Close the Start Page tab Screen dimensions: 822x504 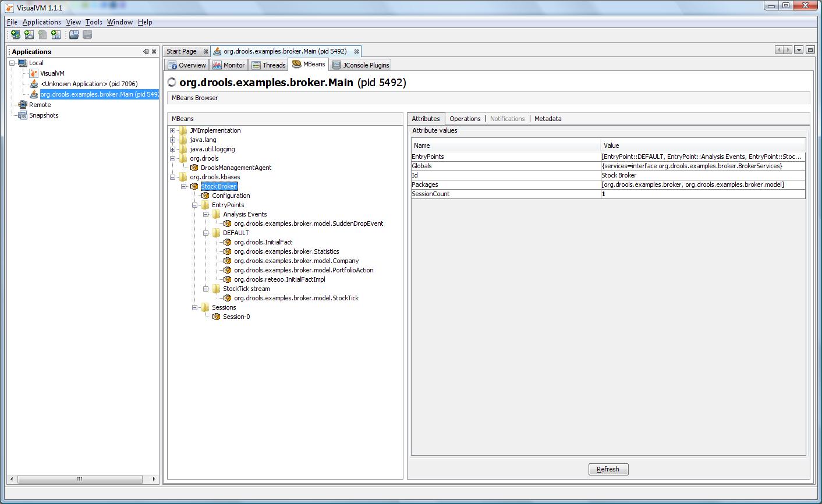pos(205,52)
